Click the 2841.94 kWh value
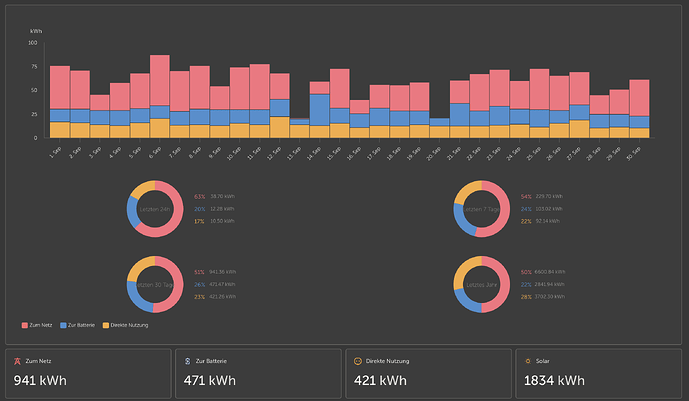This screenshot has width=689, height=401. tap(550, 285)
